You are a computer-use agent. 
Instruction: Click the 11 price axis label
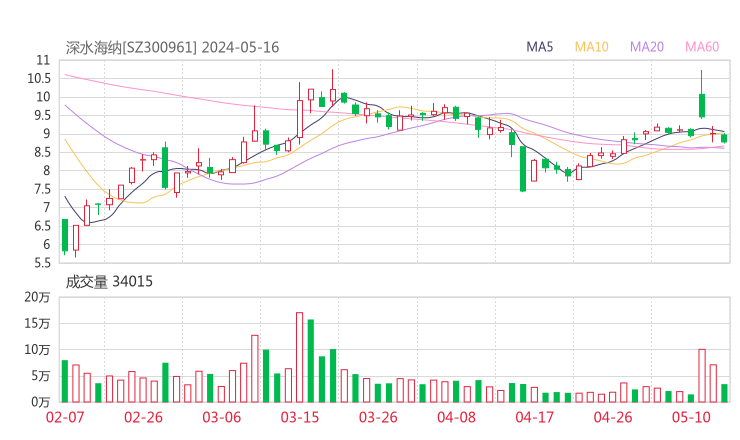[43, 60]
